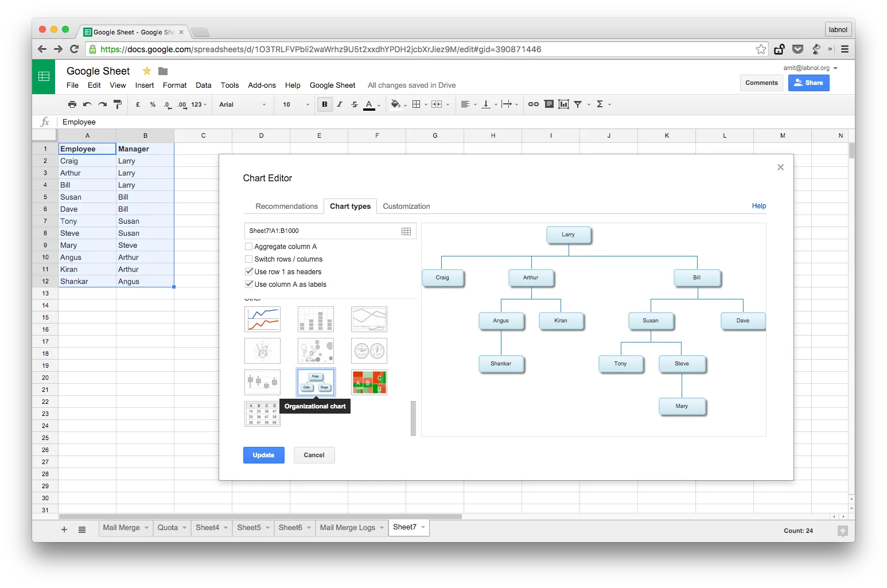
Task: Check the Aggregate column A option
Action: tap(248, 246)
